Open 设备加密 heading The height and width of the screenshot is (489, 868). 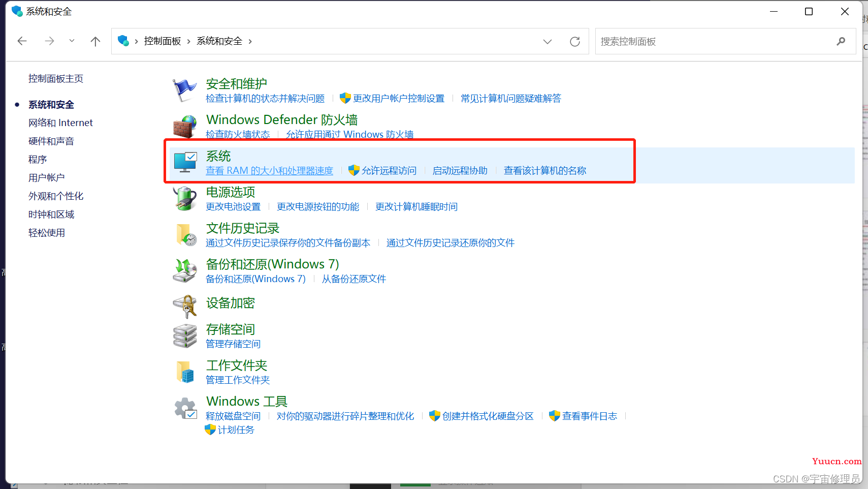[230, 303]
